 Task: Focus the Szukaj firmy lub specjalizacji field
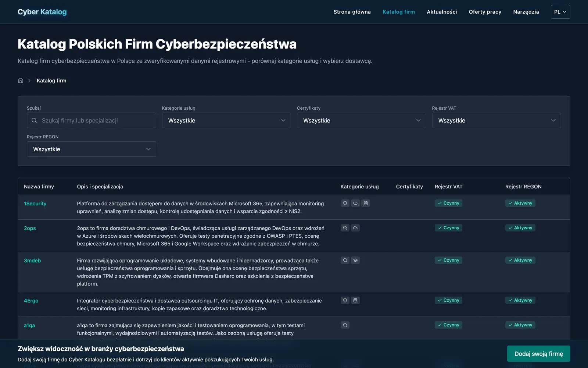[92, 120]
